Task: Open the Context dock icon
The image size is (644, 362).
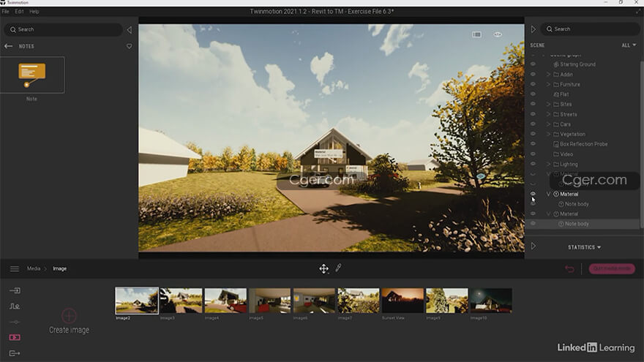Action: pos(15,306)
